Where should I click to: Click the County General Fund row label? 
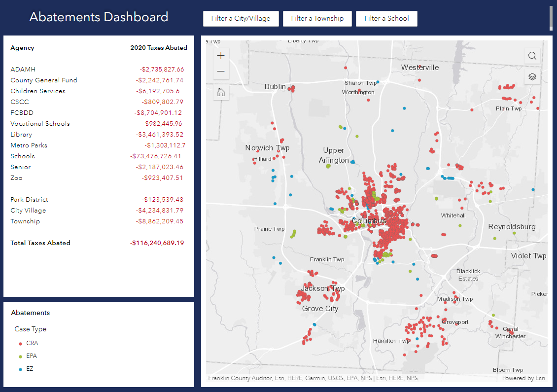coord(44,80)
